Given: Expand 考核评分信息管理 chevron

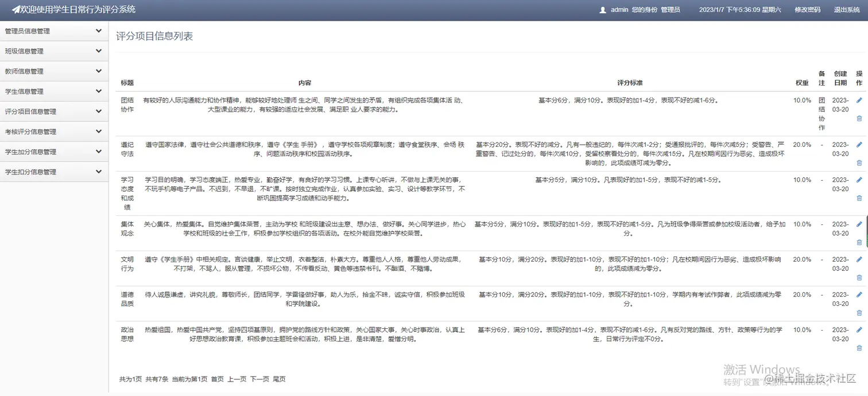Looking at the screenshot, I should [x=99, y=131].
